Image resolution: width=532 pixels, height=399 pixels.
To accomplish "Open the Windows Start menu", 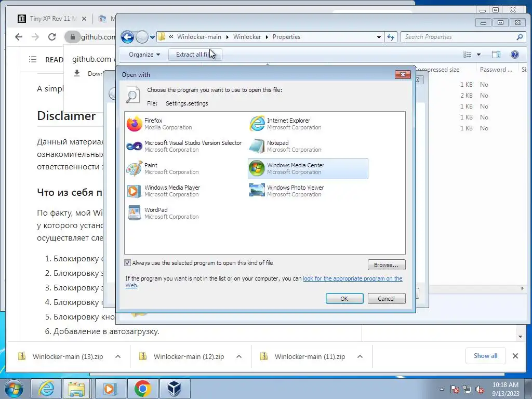I will pyautogui.click(x=14, y=389).
